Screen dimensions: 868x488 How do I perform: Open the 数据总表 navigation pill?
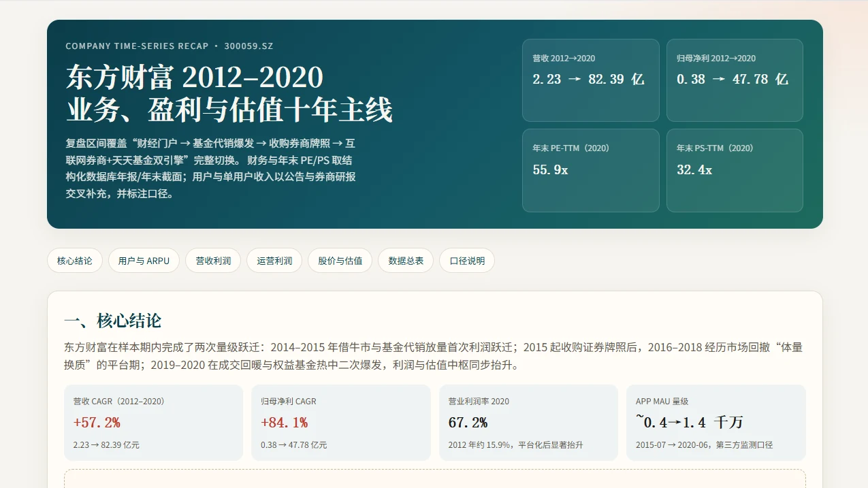pos(406,261)
